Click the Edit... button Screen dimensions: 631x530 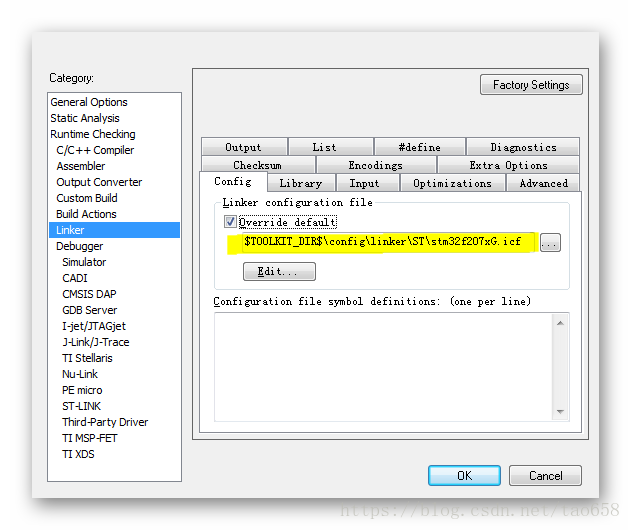point(279,272)
